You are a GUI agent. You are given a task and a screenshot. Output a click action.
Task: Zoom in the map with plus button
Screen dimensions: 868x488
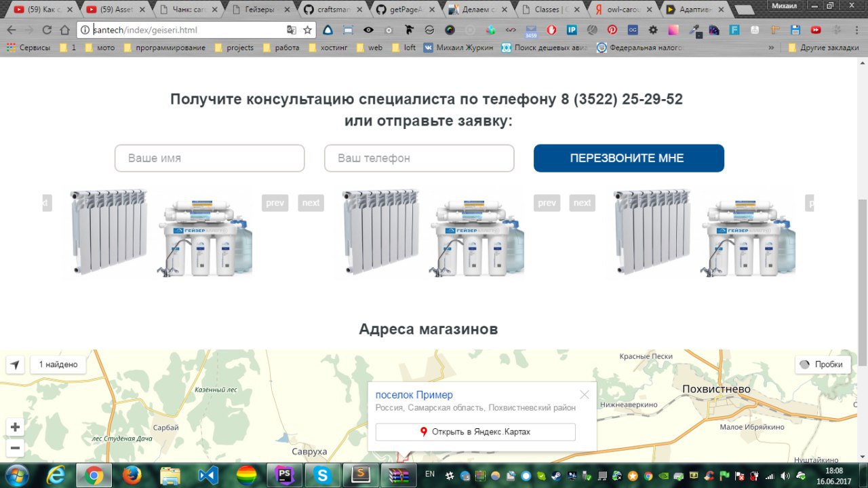15,427
